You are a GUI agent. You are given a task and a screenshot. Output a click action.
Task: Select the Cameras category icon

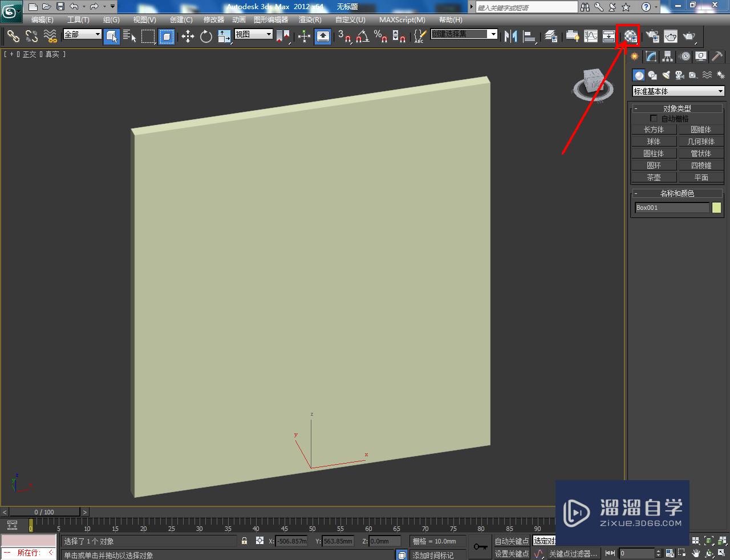tap(680, 75)
